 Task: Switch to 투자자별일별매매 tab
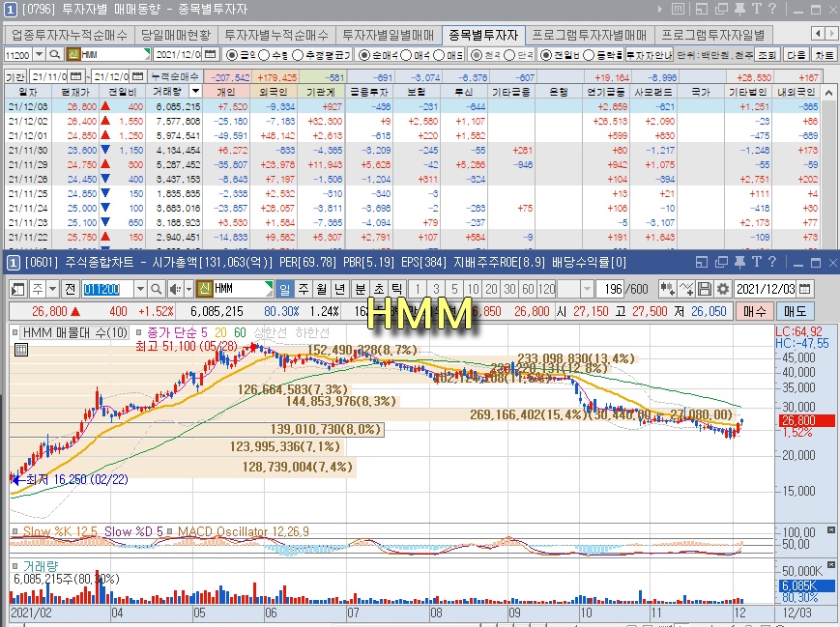tap(389, 35)
